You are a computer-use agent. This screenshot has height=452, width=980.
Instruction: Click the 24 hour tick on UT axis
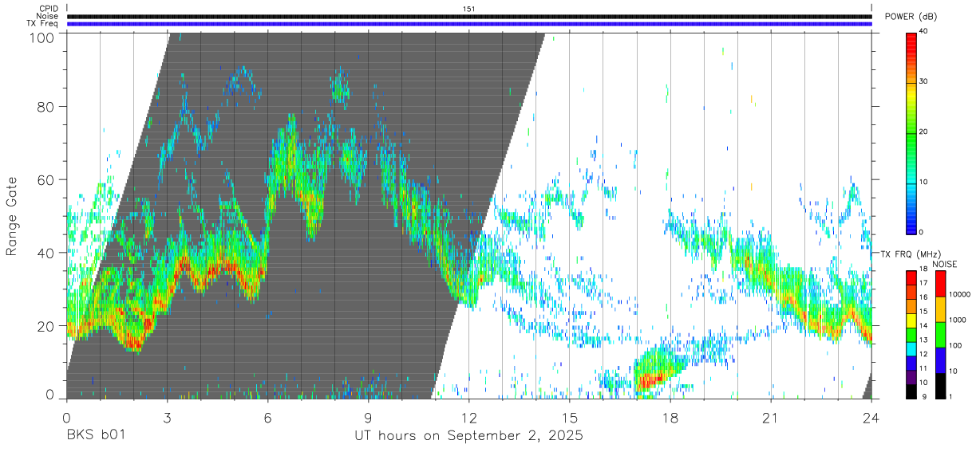coord(871,417)
